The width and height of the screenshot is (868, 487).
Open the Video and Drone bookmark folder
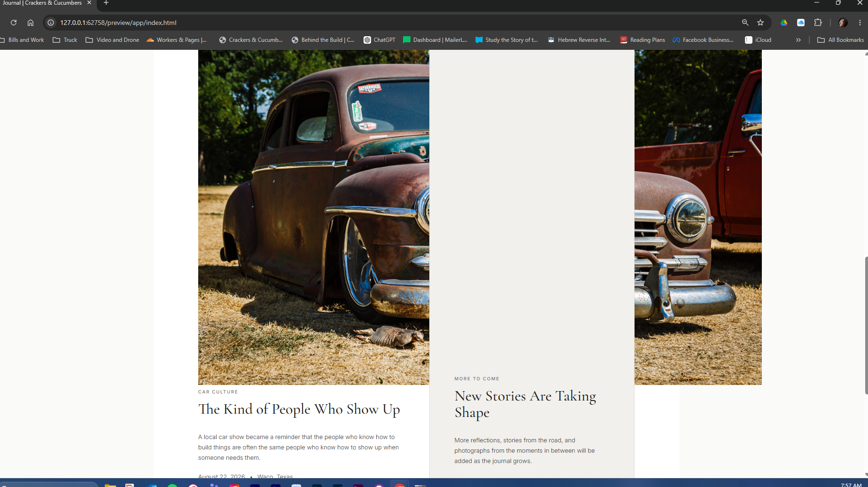pyautogui.click(x=112, y=40)
